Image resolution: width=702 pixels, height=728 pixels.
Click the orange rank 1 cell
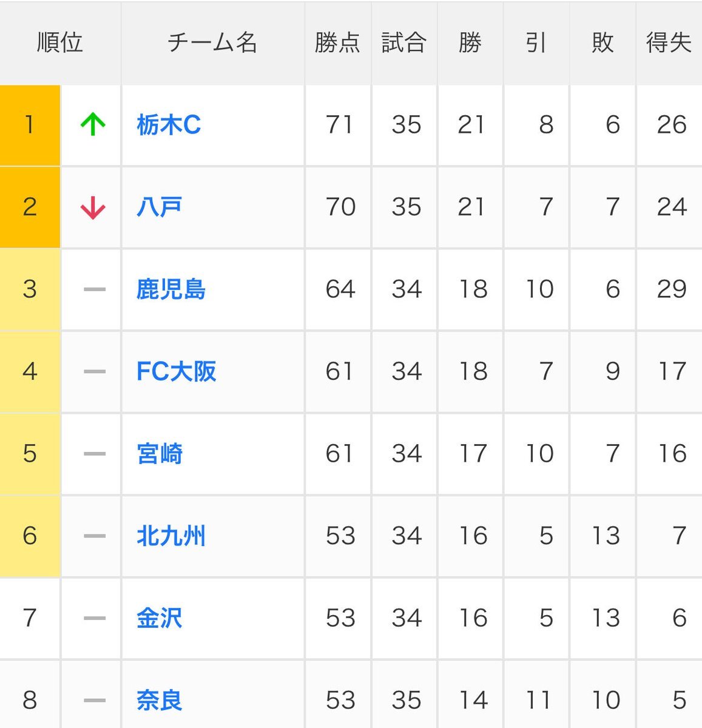pyautogui.click(x=30, y=125)
